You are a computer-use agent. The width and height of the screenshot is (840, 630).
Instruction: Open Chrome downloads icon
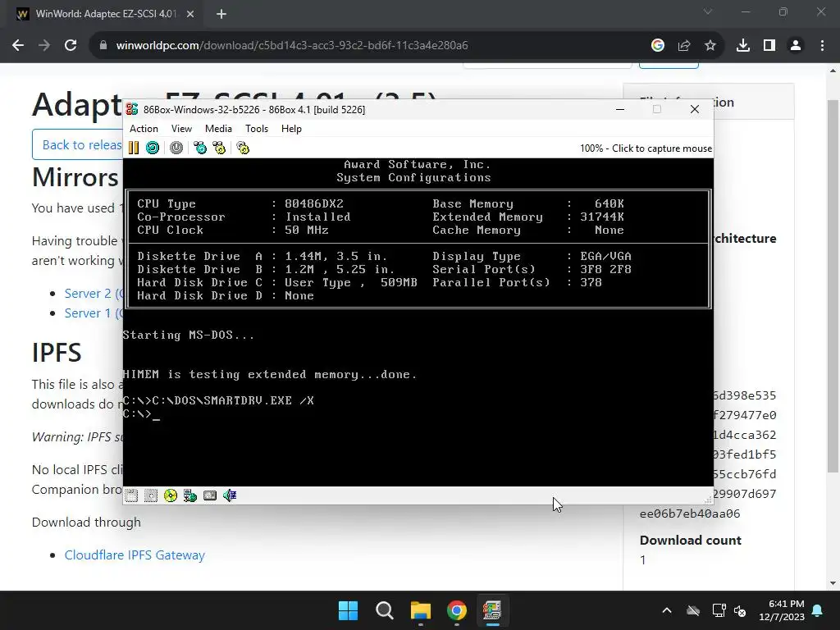pos(743,46)
